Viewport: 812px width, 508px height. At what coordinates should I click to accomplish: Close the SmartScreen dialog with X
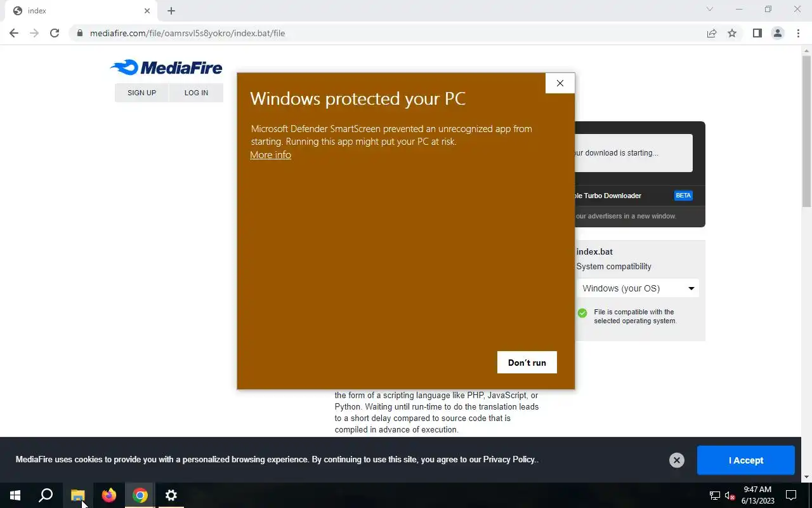[x=560, y=83]
